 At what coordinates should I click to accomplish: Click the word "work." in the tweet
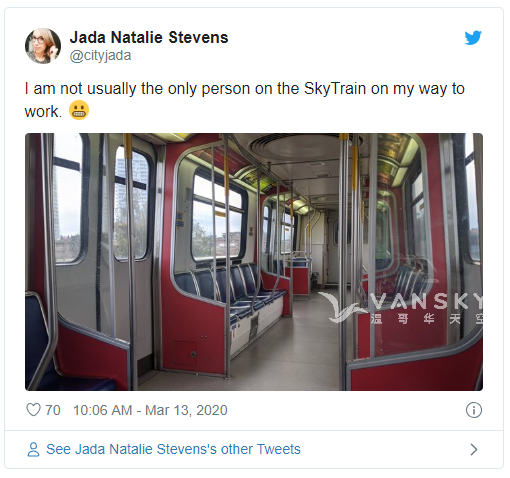tap(43, 112)
